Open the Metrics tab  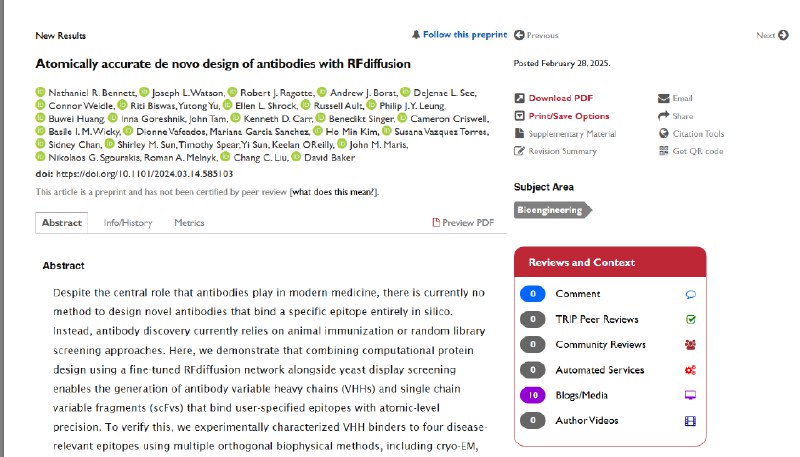(189, 223)
